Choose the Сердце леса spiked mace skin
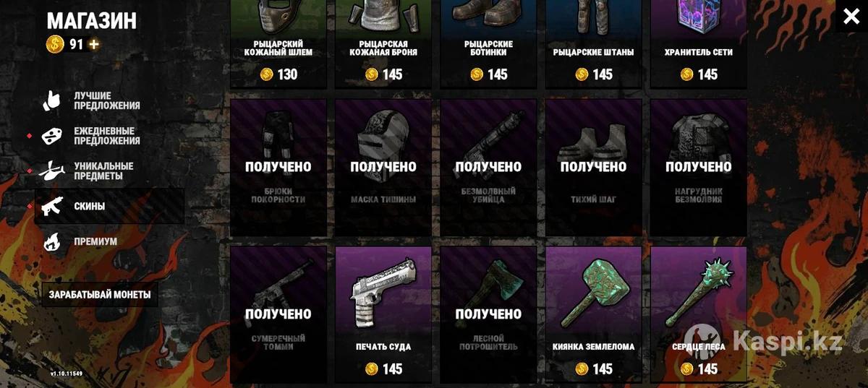The height and width of the screenshot is (388, 868). pos(699,314)
